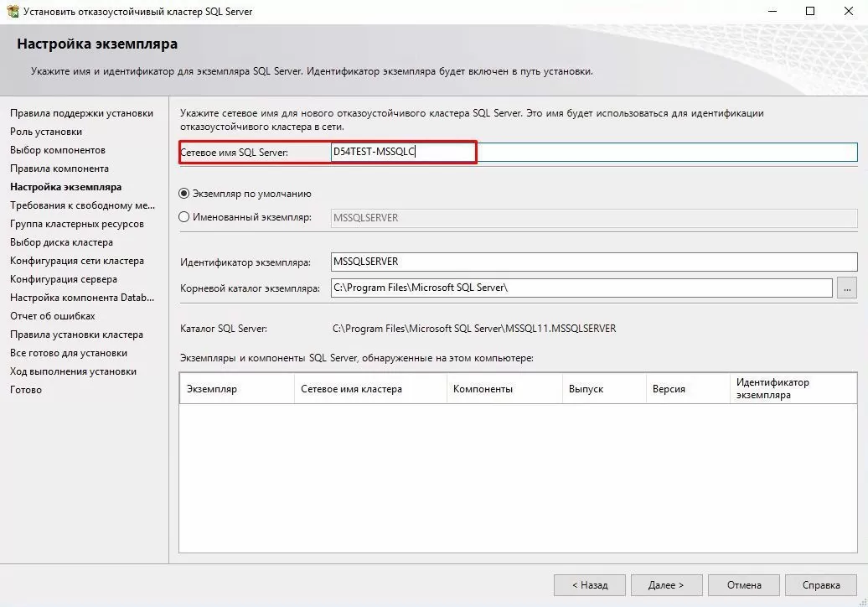Image resolution: width=868 pixels, height=607 pixels.
Task: Go back with the Назад button
Action: pyautogui.click(x=590, y=585)
